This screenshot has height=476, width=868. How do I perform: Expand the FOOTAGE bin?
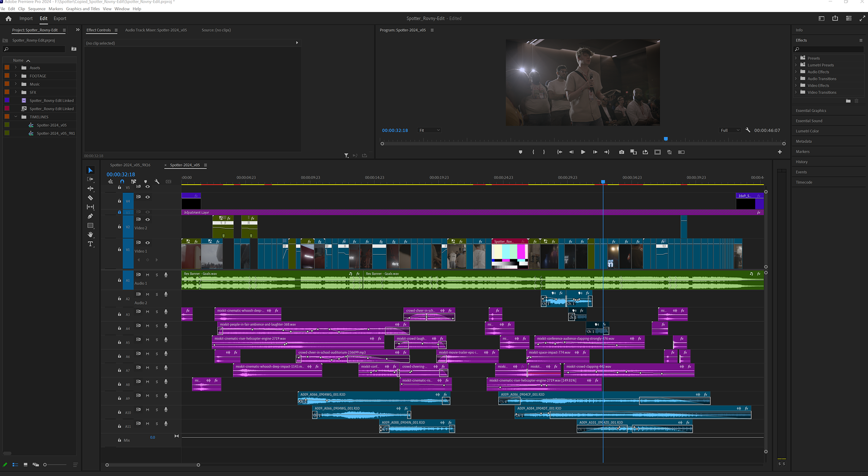[16, 76]
